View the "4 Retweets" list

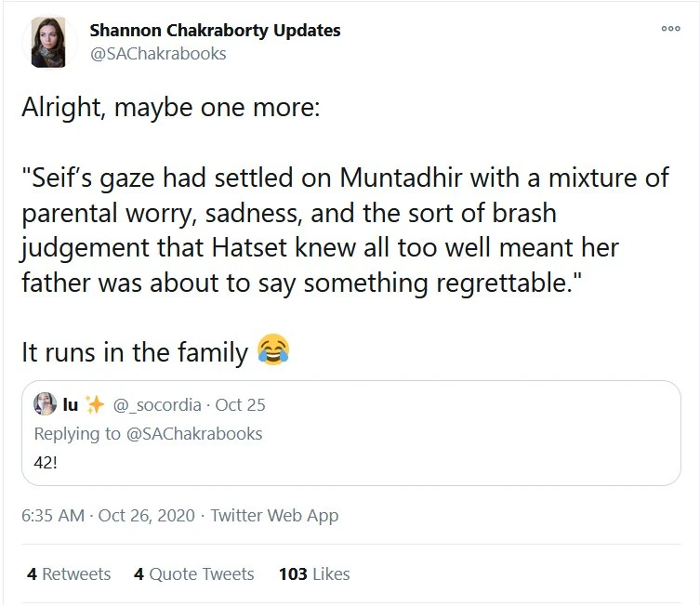(x=69, y=573)
